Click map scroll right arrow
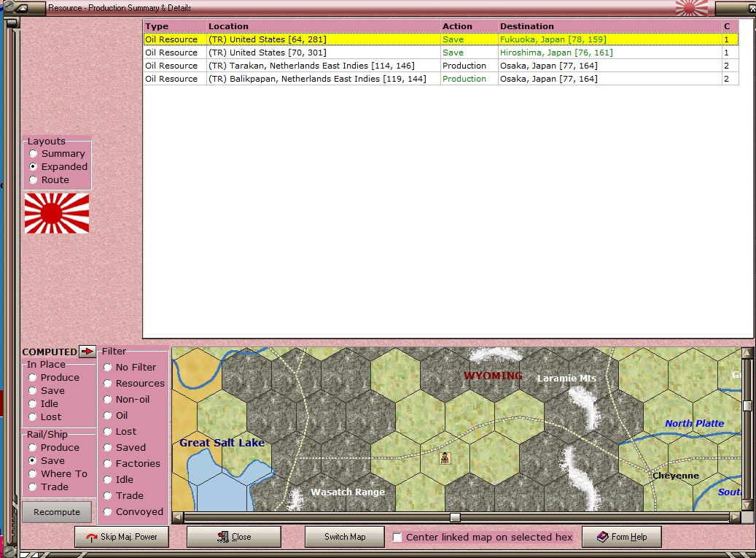 [736, 517]
